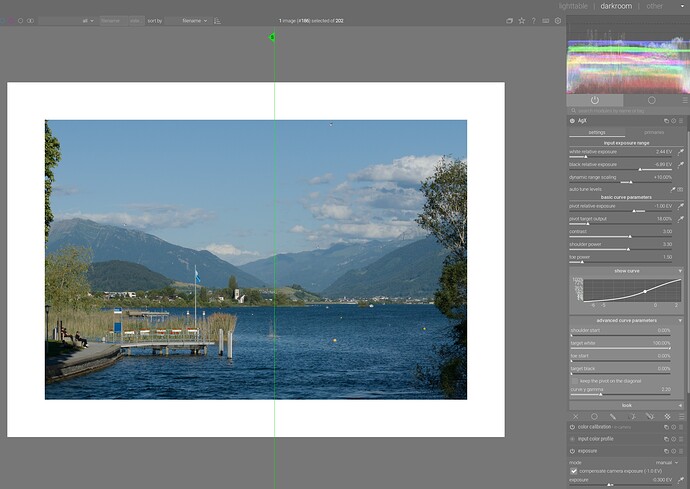Switch to the lighttable view

[x=573, y=6]
